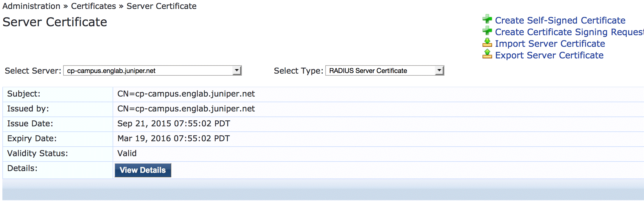Click the Export Server Certificate upload icon
Image resolution: width=644 pixels, height=208 pixels.
[x=487, y=55]
